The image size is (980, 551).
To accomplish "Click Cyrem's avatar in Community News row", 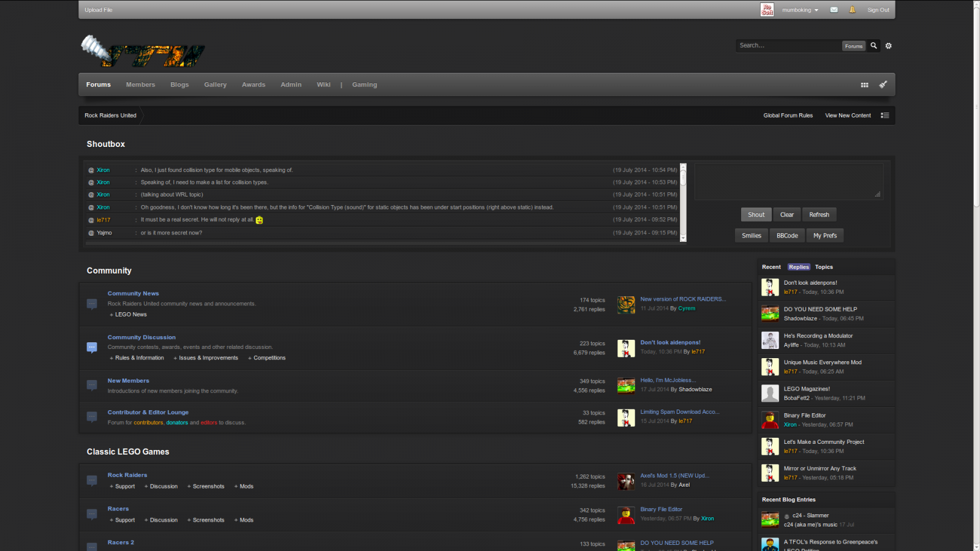I will 626,305.
